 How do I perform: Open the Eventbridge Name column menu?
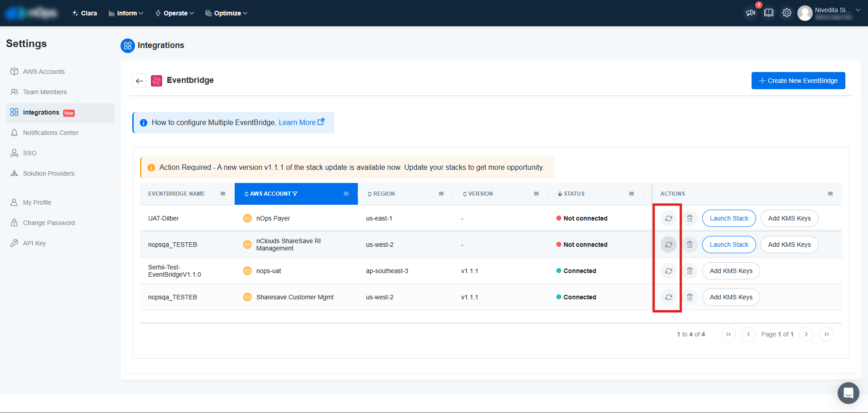click(x=223, y=194)
